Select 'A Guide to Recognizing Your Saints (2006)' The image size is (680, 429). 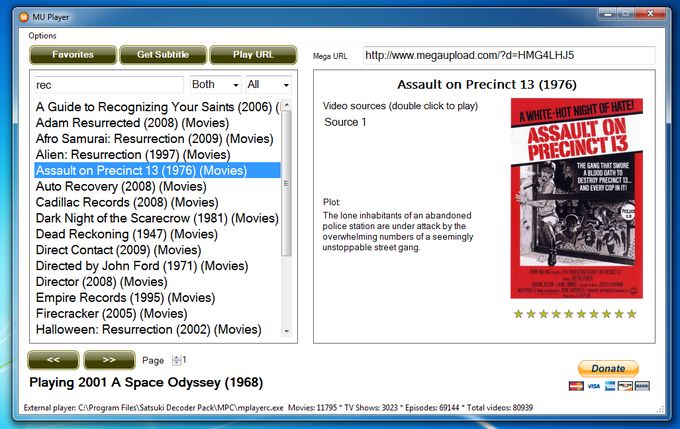158,107
